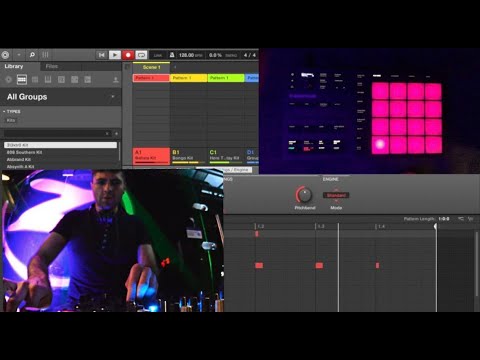
Task: Select the One-shots browser type icon
Action: click(88, 80)
